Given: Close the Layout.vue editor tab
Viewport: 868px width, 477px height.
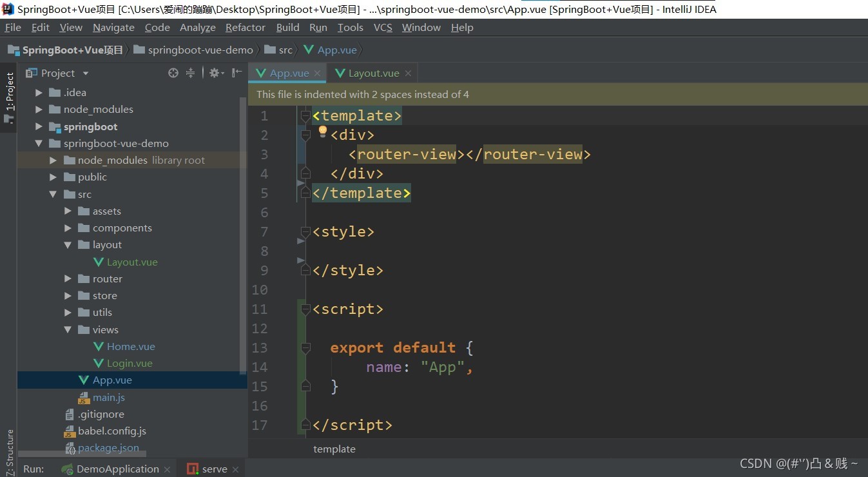Looking at the screenshot, I should pos(408,73).
